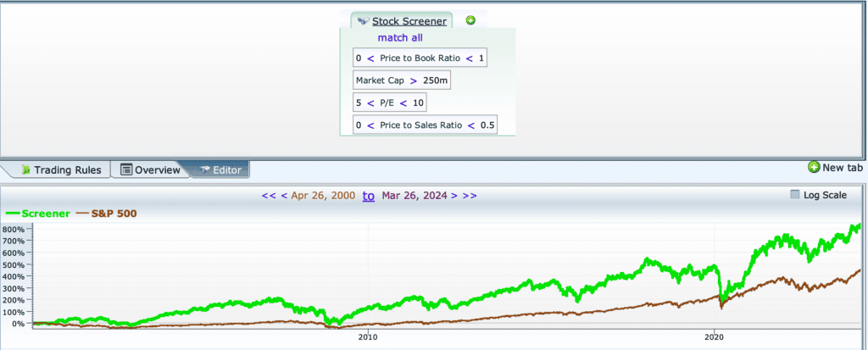
Task: Click the green plus icon beside Stock Screener
Action: (470, 20)
